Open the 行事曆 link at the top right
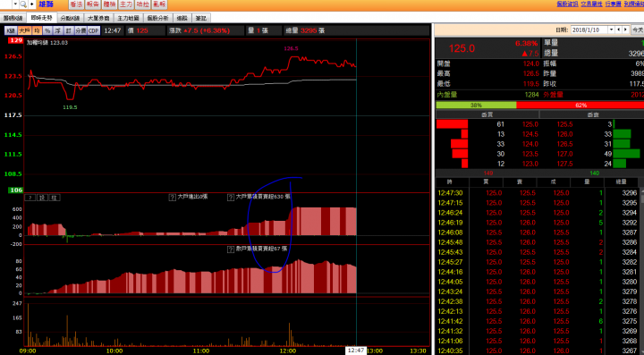This screenshot has width=644, height=355. 613,4
